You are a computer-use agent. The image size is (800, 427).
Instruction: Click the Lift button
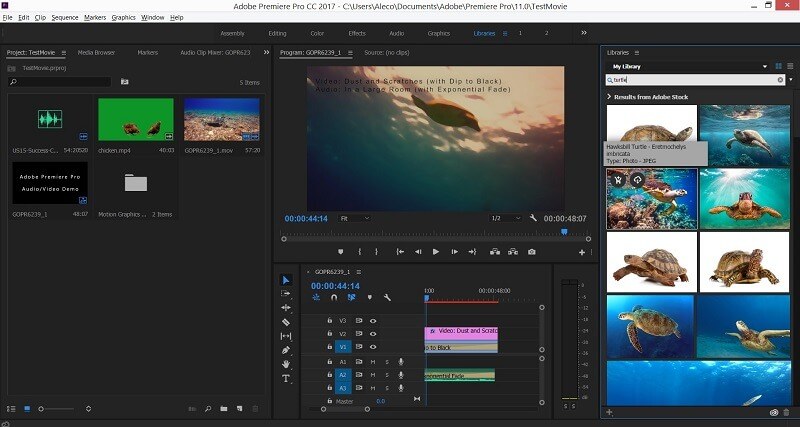tap(495, 252)
